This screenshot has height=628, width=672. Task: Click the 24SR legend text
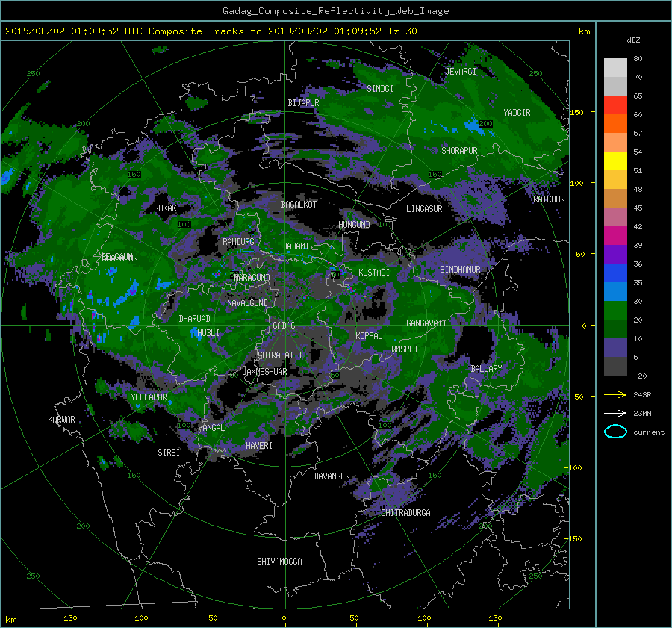(642, 395)
